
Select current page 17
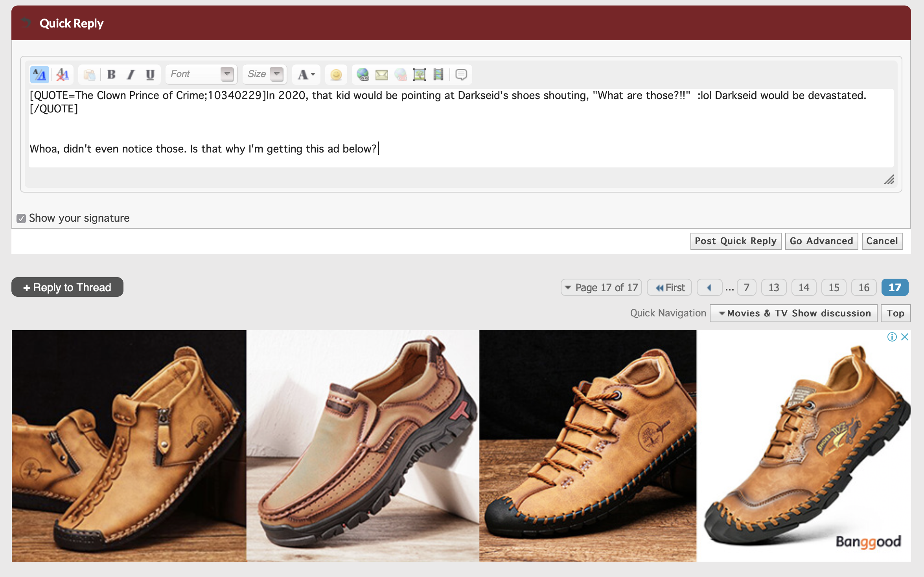pos(895,287)
